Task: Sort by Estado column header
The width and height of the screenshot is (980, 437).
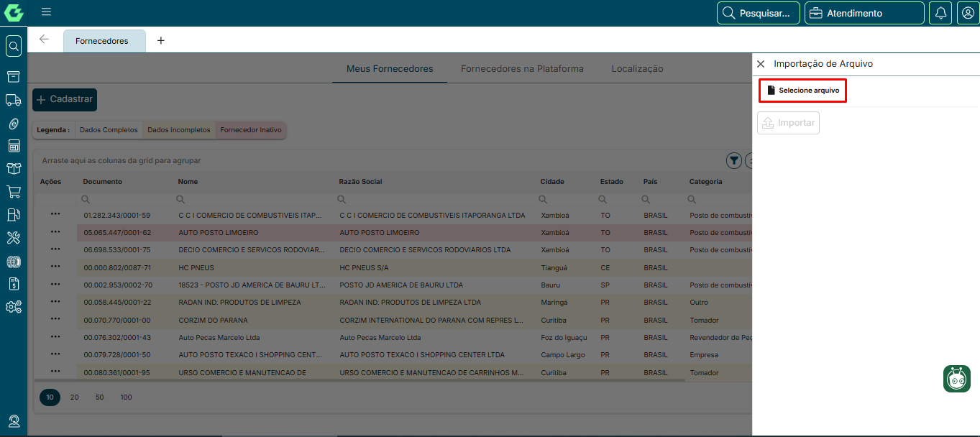Action: coord(612,182)
